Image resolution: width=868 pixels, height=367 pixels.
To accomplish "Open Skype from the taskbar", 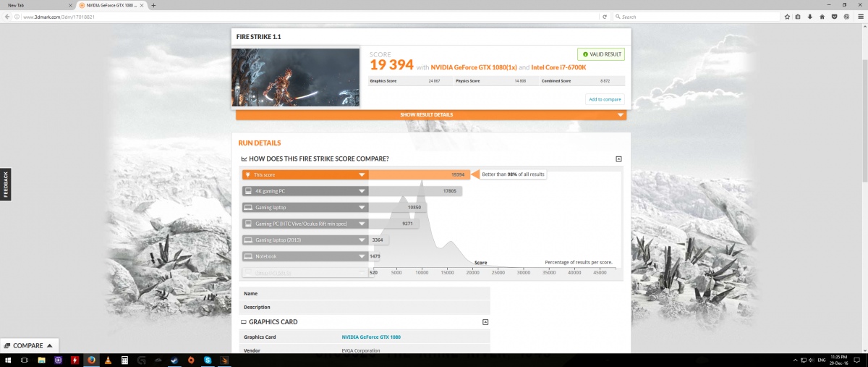I will coord(208,360).
